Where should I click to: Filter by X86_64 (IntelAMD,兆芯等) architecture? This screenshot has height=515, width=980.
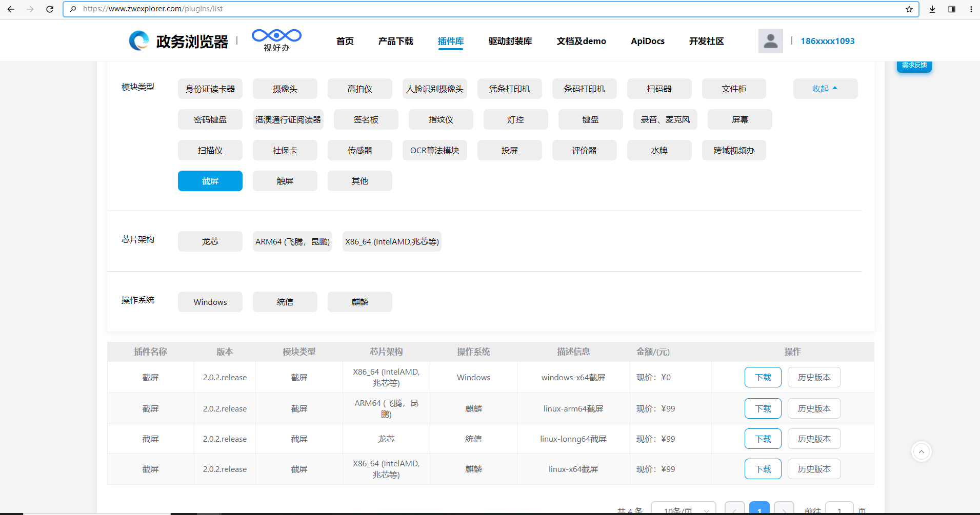click(x=392, y=241)
